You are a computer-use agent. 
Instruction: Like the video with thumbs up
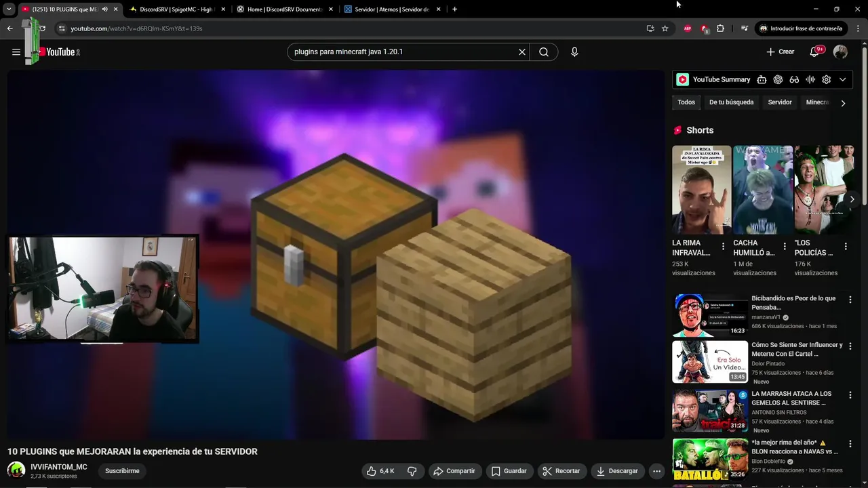tap(381, 471)
